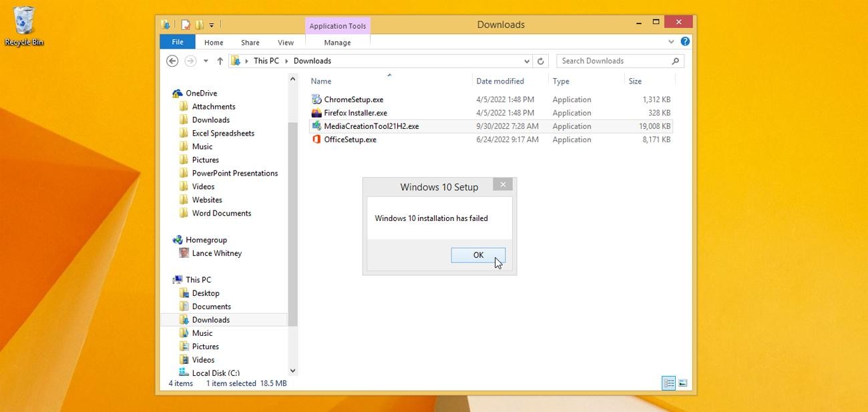Open the recent locations dropdown arrow
Viewport: 868px width, 412px height.
click(206, 61)
